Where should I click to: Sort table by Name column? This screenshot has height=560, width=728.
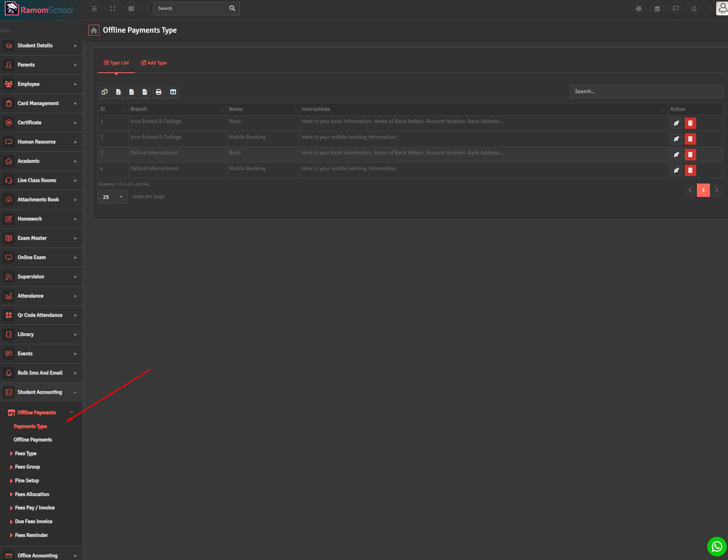tap(263, 109)
